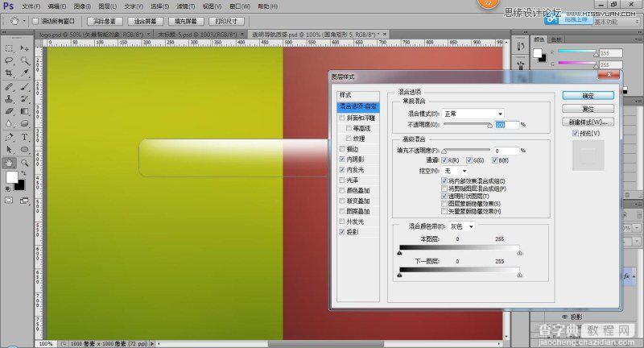Swap foreground and background colors

24,173
